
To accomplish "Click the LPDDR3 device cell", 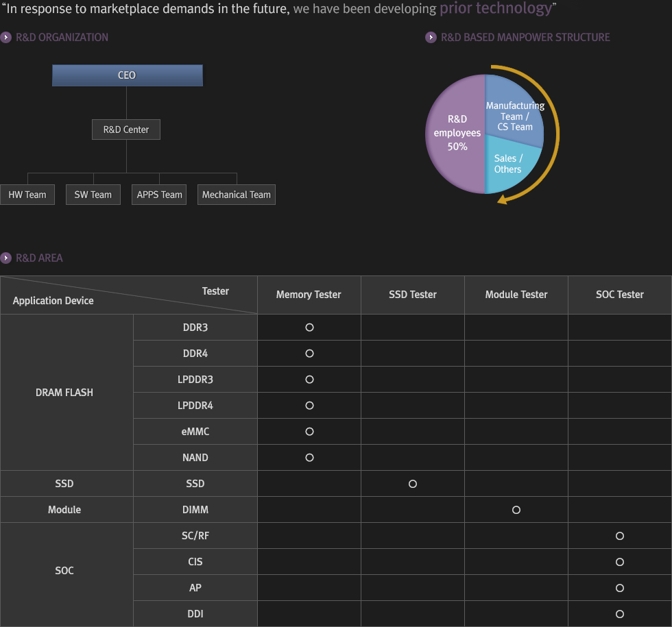I will (x=195, y=380).
